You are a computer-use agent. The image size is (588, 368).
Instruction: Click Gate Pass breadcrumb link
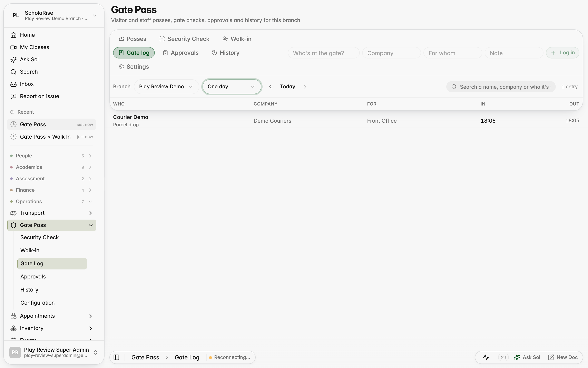tap(145, 357)
